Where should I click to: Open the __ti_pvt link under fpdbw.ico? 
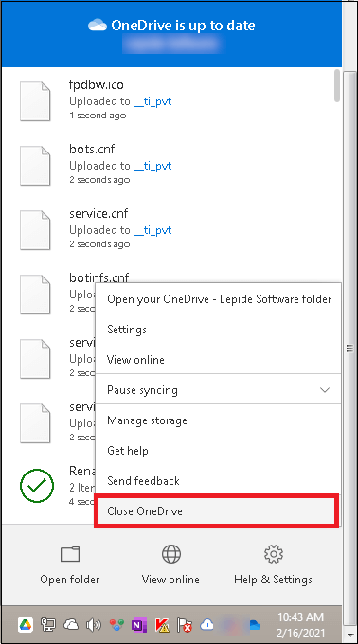pyautogui.click(x=152, y=101)
